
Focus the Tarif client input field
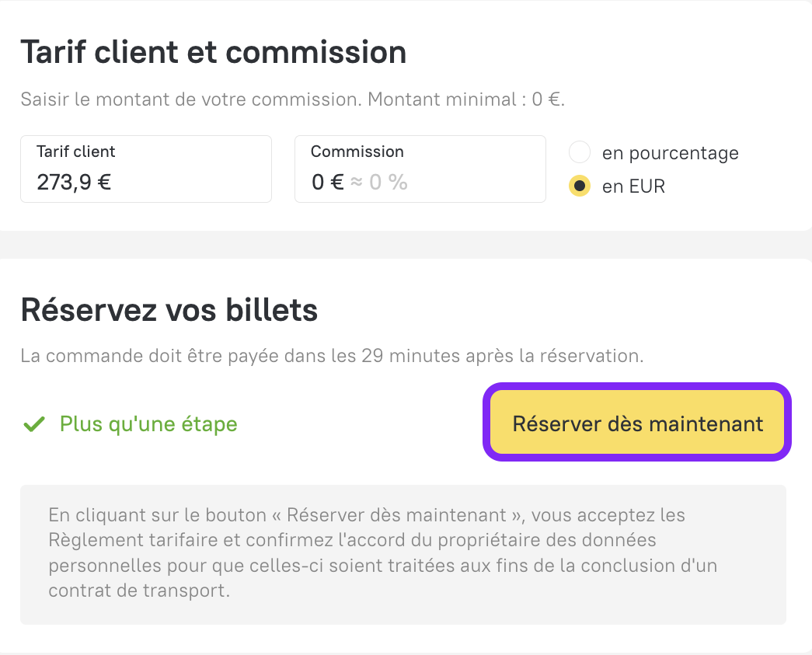pyautogui.click(x=146, y=169)
